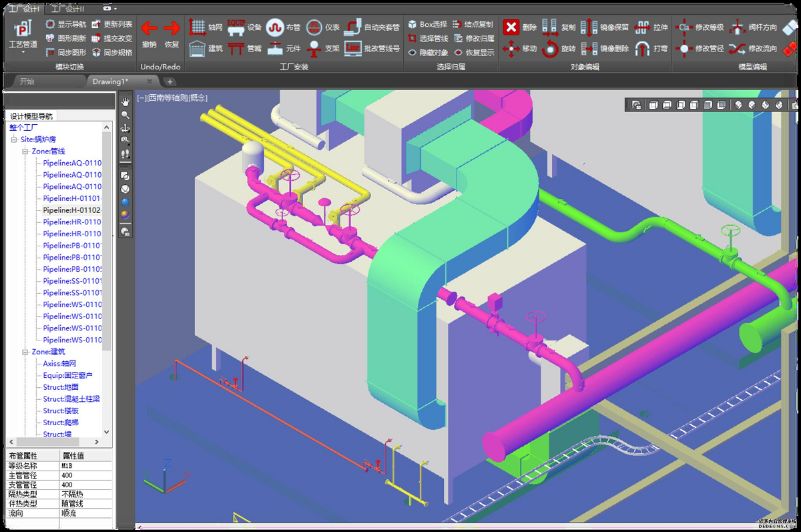Open the 工艺管道 module dropdown

23,35
